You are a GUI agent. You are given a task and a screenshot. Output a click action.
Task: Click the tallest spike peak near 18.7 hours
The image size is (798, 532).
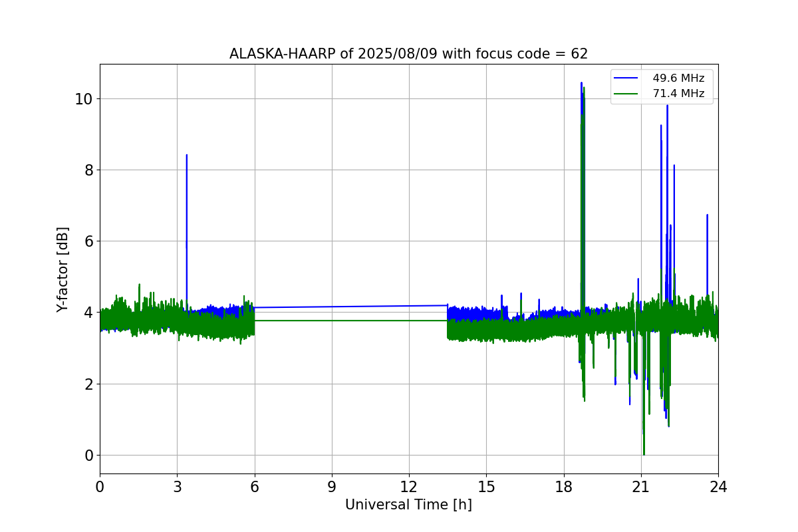[x=581, y=83]
